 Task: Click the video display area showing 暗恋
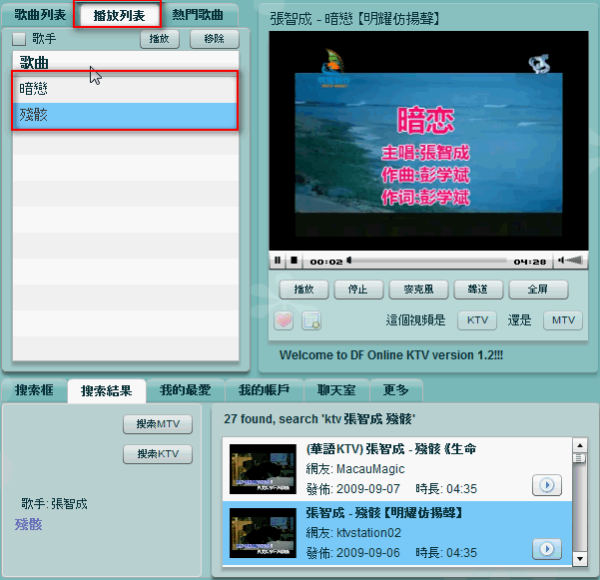[x=429, y=141]
